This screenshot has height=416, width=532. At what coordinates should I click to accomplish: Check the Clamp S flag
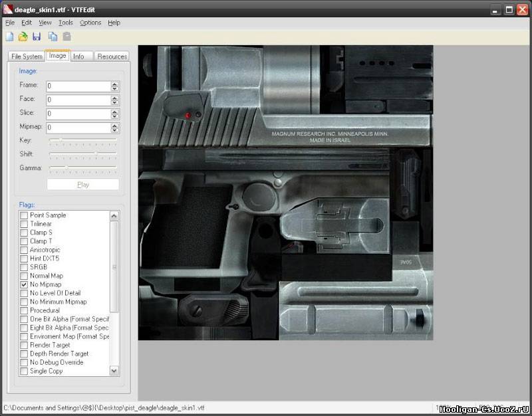[x=24, y=233]
